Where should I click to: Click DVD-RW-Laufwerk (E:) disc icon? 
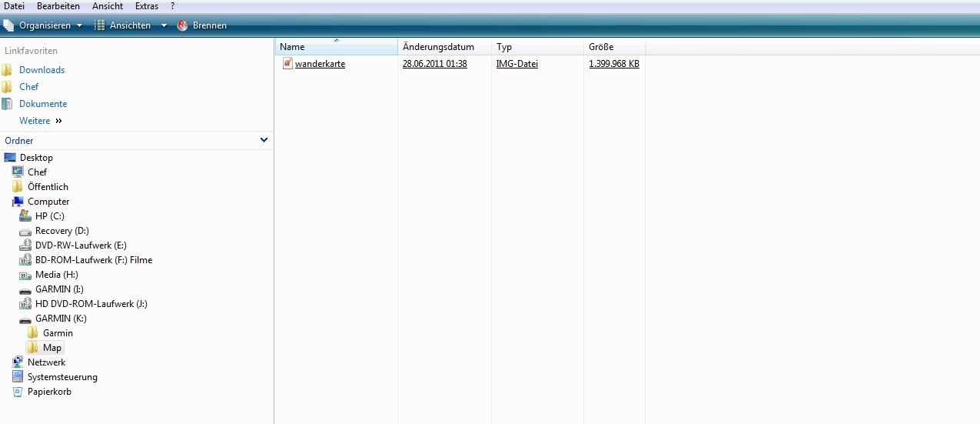[25, 245]
